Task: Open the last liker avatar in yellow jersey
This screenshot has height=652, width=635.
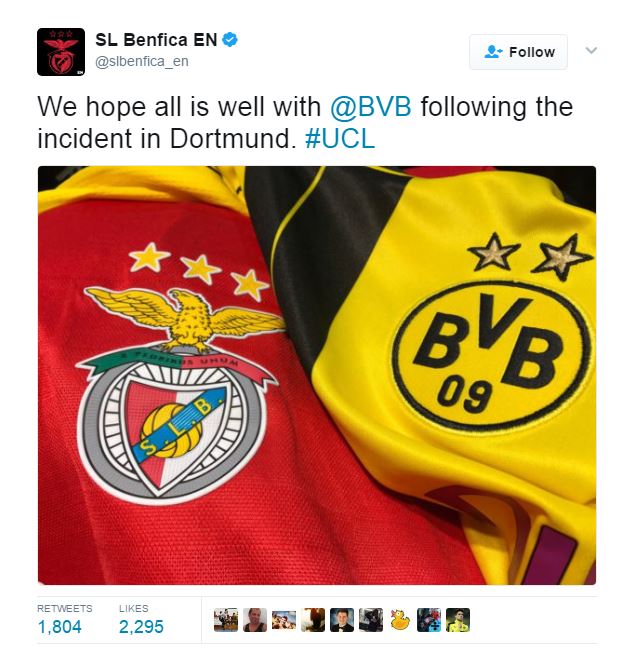Action: (458, 620)
